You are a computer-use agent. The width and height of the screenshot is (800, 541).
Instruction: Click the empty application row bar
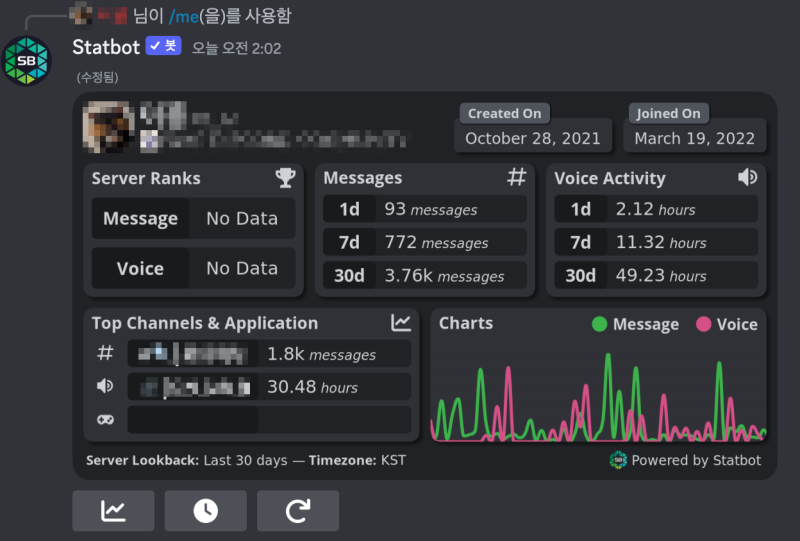(269, 420)
